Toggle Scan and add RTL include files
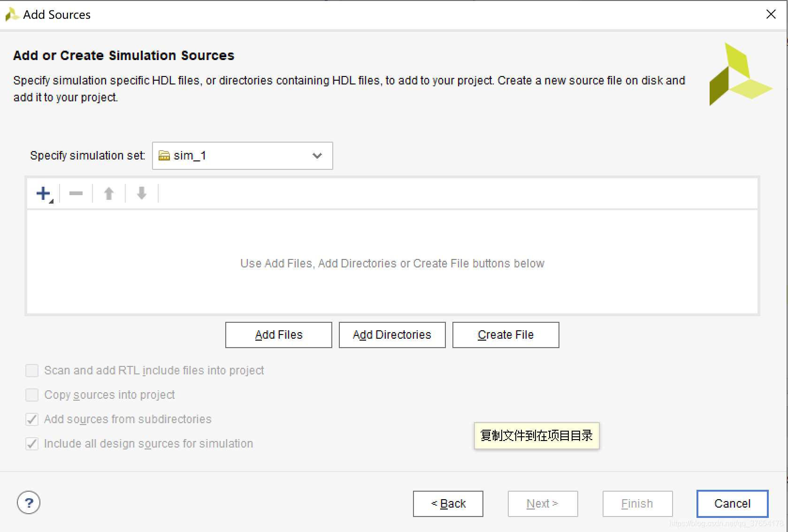788x532 pixels. coord(32,371)
